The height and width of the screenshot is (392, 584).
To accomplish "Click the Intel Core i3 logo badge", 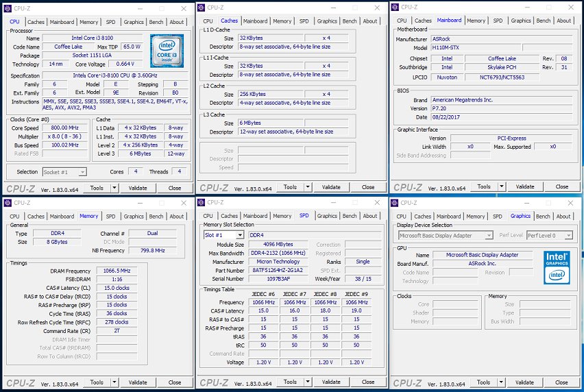I will pos(167,51).
